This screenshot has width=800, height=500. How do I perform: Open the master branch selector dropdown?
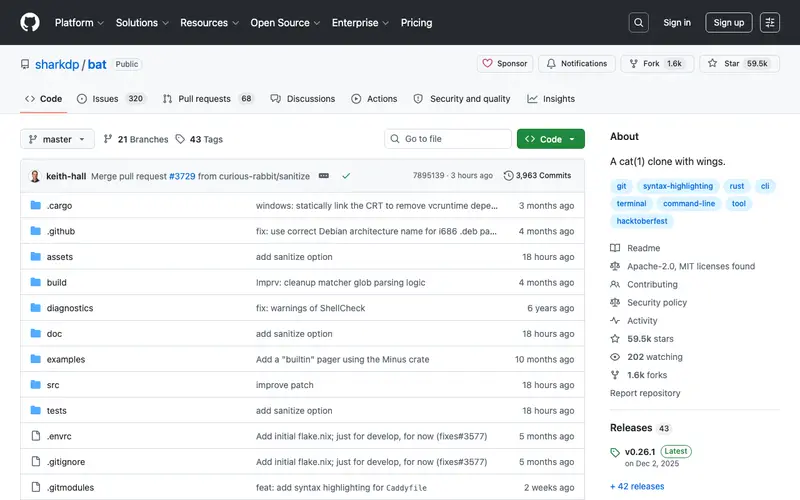pos(57,139)
